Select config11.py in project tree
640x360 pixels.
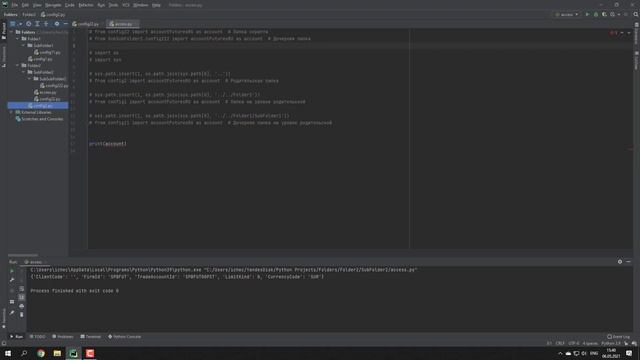point(47,52)
